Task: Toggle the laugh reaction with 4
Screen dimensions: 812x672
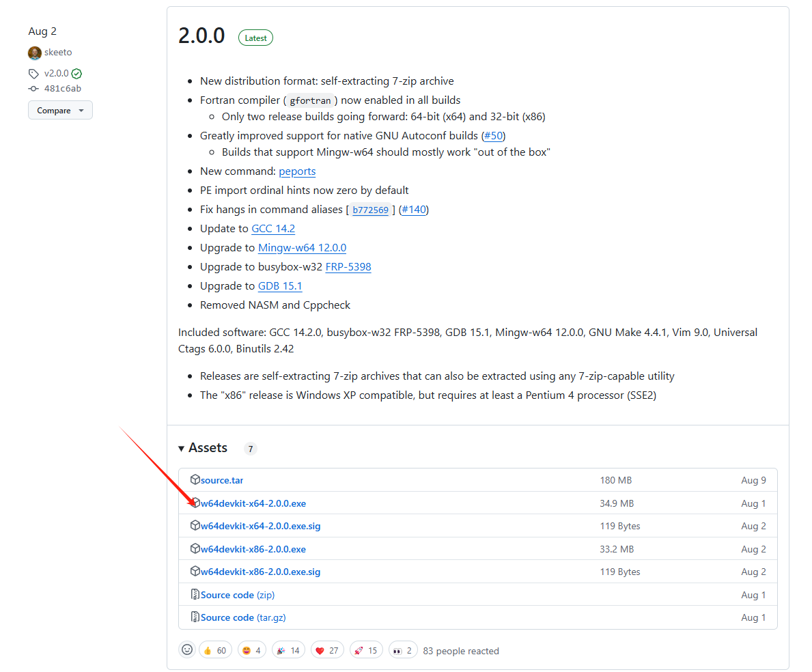Action: point(252,650)
